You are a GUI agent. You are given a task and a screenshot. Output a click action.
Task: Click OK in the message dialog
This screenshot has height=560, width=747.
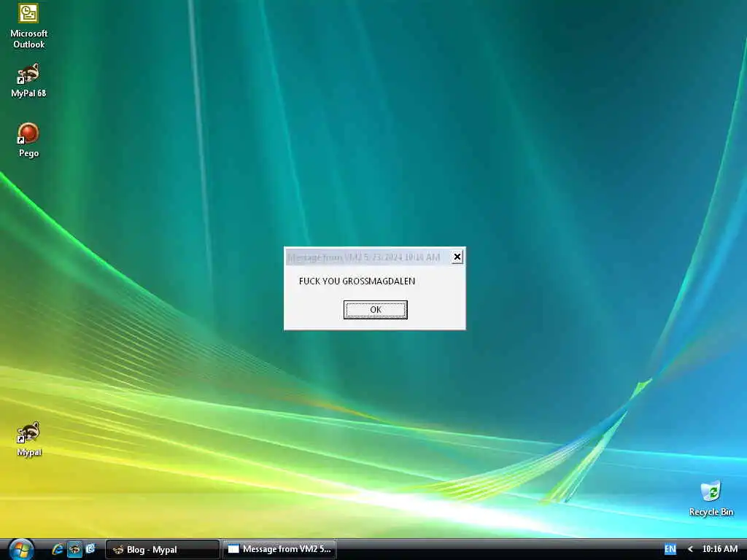tap(376, 309)
